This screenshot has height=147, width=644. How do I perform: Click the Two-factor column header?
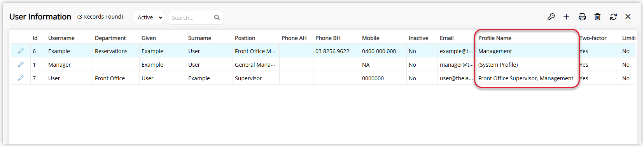(x=593, y=38)
